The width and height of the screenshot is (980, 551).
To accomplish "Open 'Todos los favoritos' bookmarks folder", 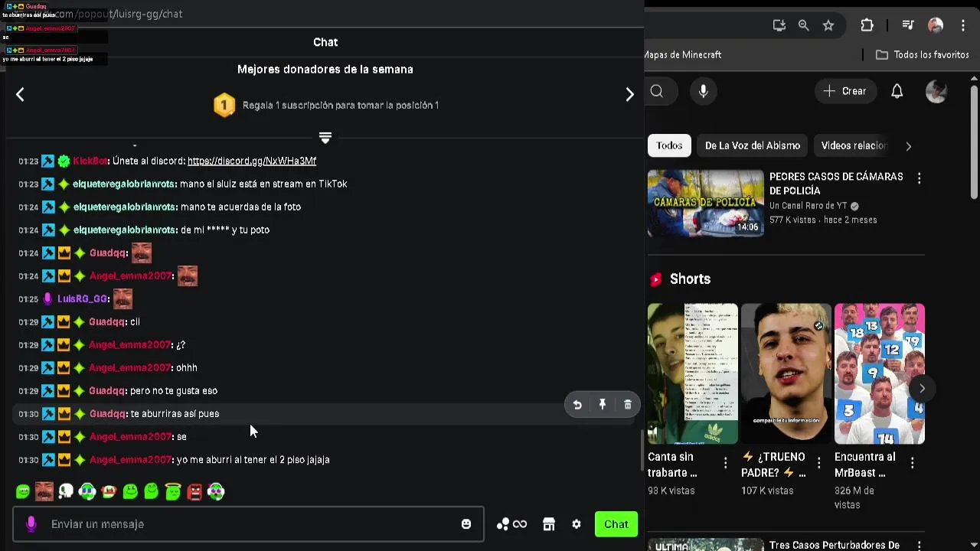I will (x=922, y=54).
